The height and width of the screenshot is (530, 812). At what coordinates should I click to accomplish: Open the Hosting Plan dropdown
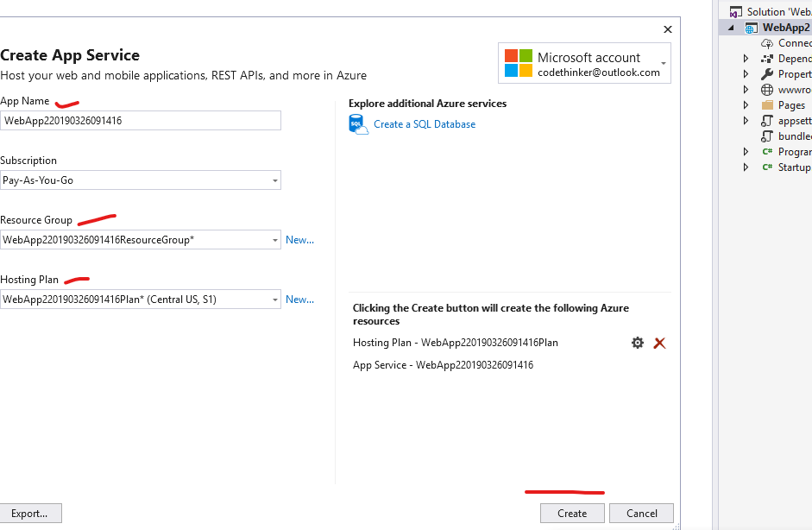click(x=274, y=299)
